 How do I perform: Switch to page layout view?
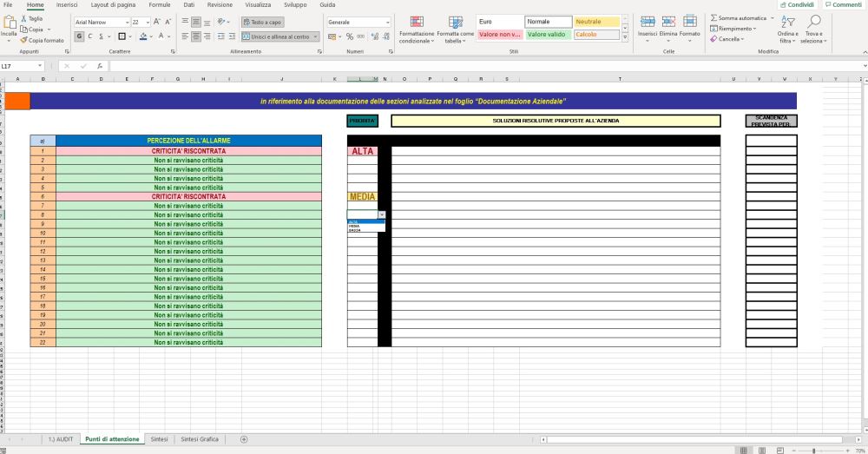point(762,451)
